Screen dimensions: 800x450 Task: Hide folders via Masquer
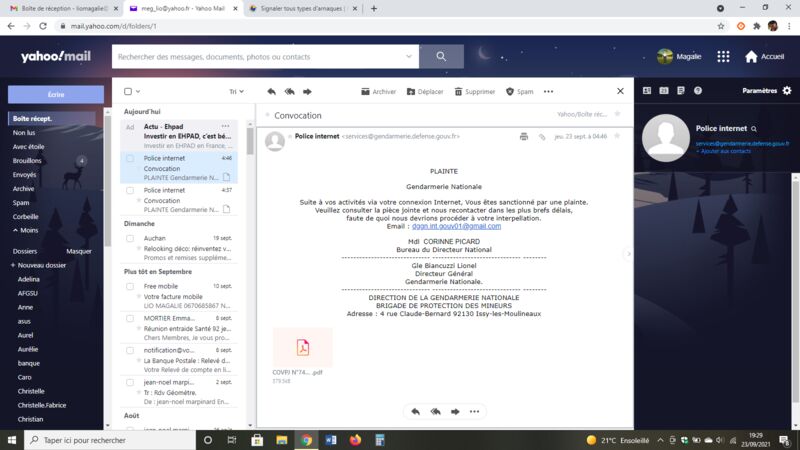pos(79,251)
